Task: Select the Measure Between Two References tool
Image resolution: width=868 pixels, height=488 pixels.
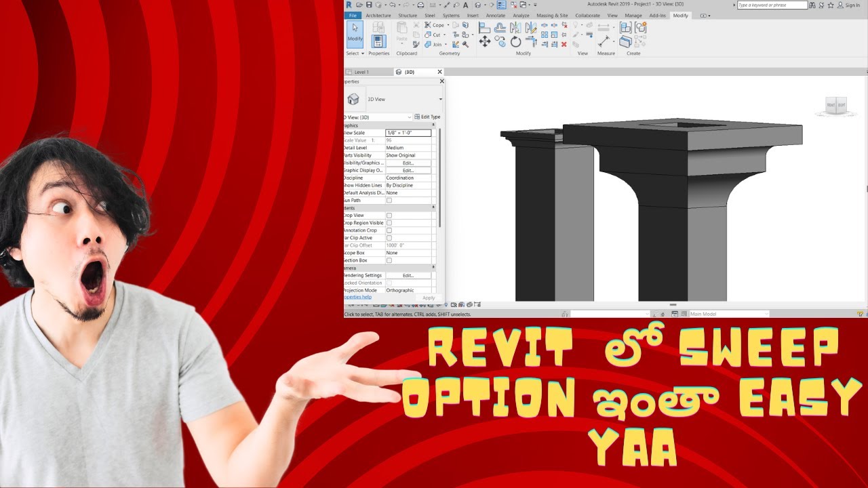Action: point(604,28)
